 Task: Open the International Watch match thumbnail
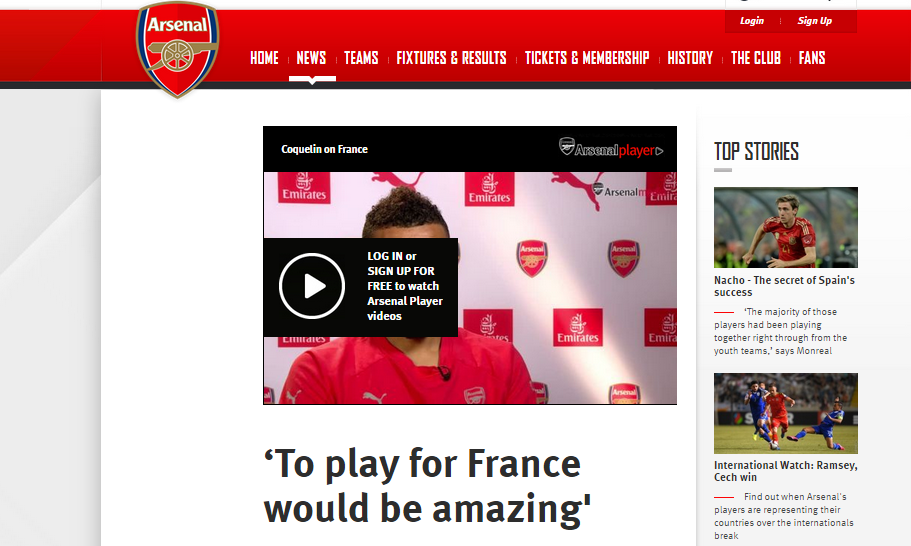point(786,413)
